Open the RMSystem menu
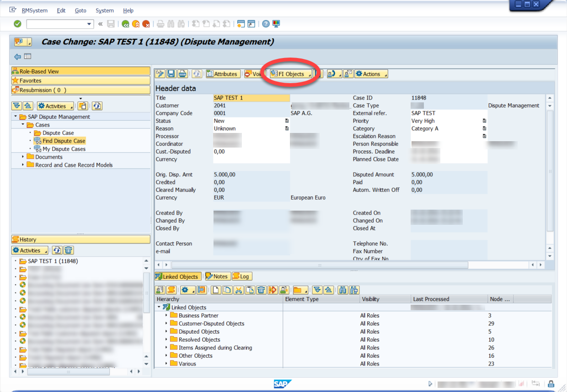The width and height of the screenshot is (567, 392). click(x=34, y=11)
